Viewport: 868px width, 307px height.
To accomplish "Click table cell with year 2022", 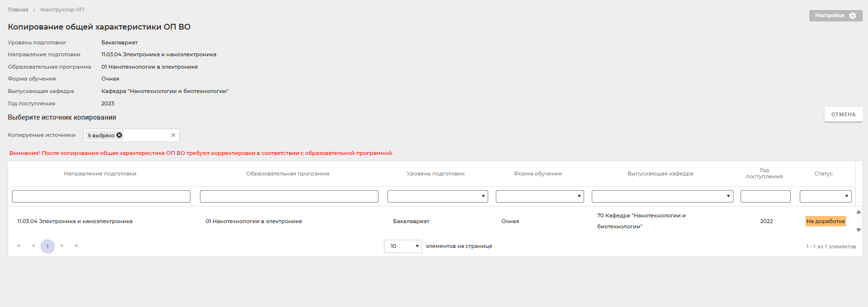I will [766, 221].
